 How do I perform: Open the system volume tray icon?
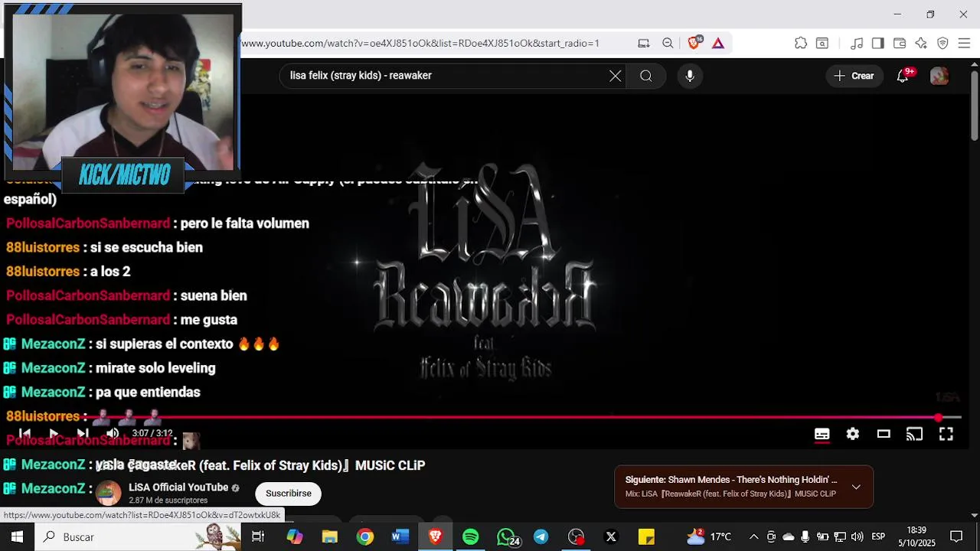click(857, 537)
